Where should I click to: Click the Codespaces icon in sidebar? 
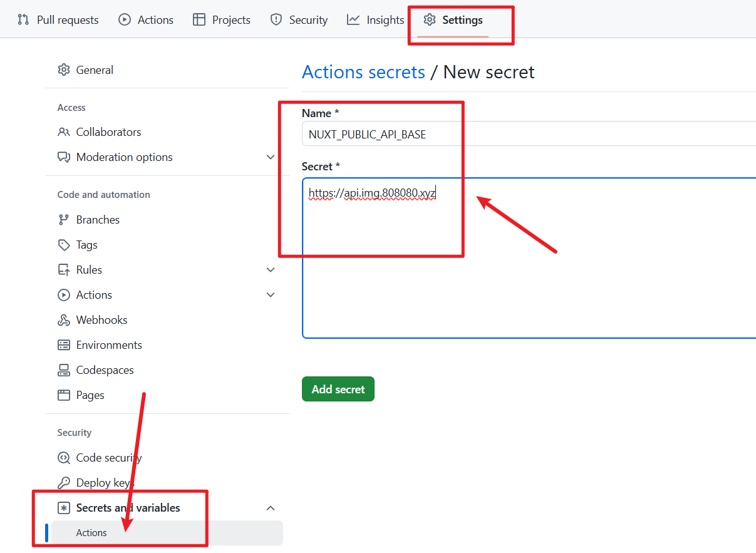click(x=63, y=370)
